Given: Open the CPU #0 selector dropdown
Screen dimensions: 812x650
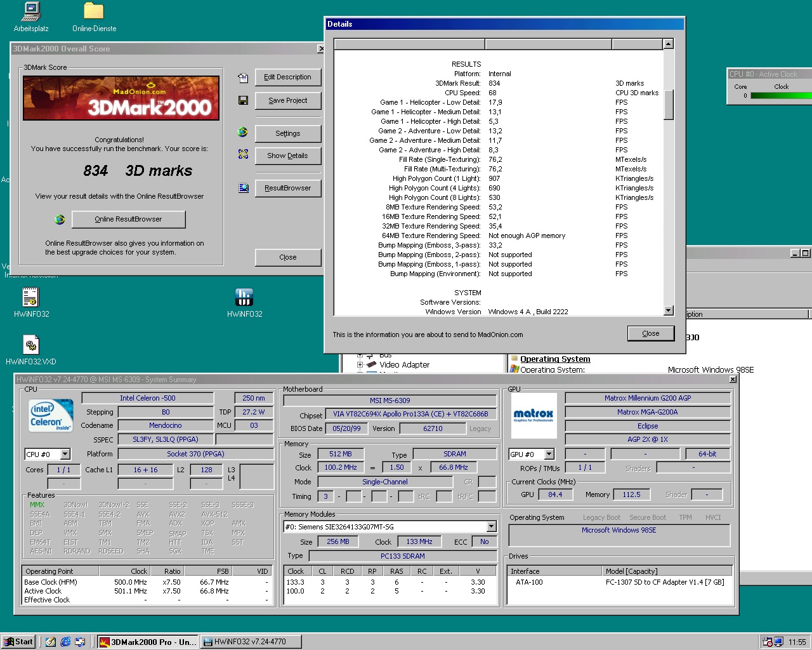Looking at the screenshot, I should point(65,454).
